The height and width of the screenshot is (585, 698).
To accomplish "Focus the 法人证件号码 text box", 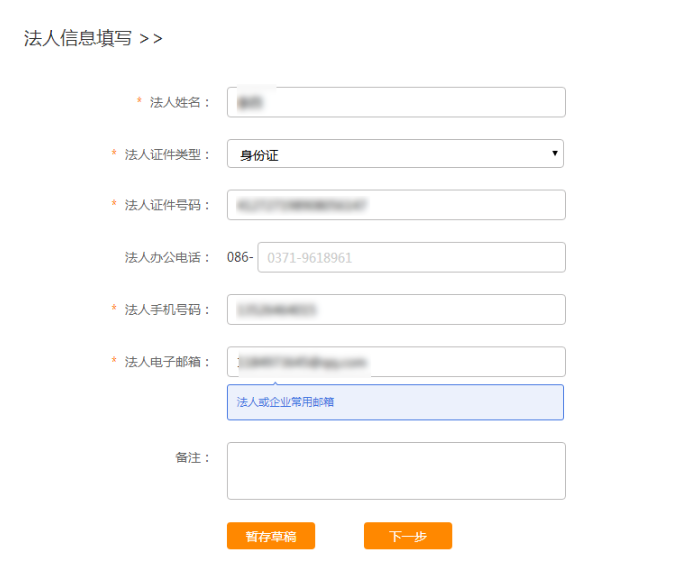I will click(396, 205).
